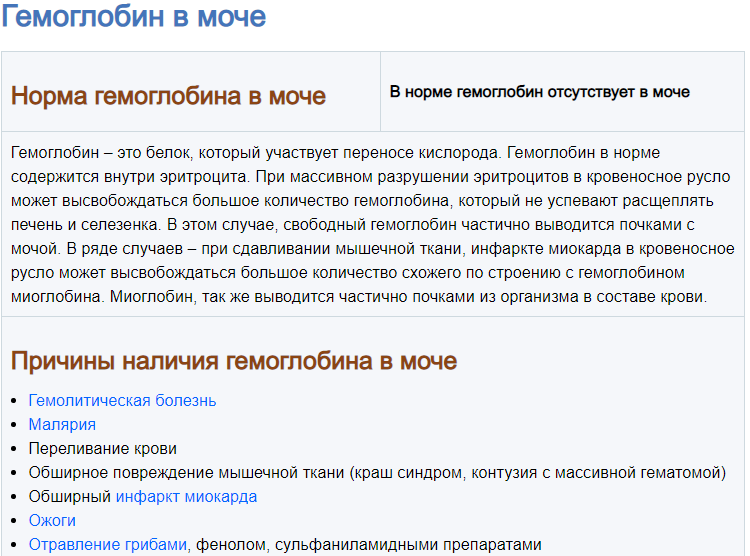Click the line starting миоглобина. Миоглобин, так же
750x556 pixels.
click(x=359, y=297)
